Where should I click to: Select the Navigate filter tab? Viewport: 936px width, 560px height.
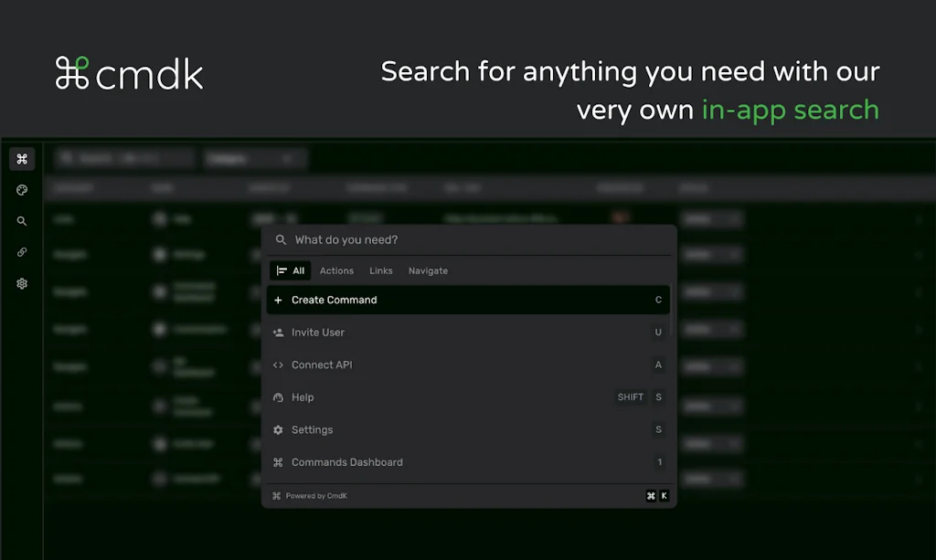(428, 270)
